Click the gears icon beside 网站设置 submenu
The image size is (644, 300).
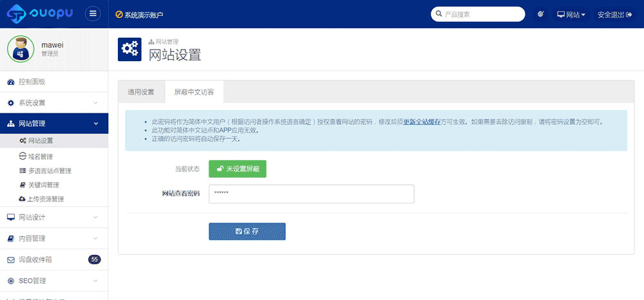click(x=23, y=141)
